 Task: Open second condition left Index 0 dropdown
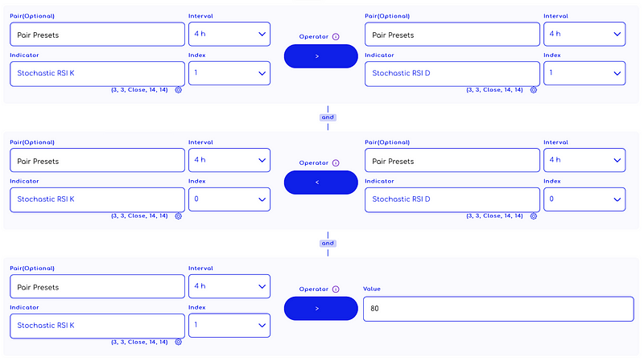[229, 199]
